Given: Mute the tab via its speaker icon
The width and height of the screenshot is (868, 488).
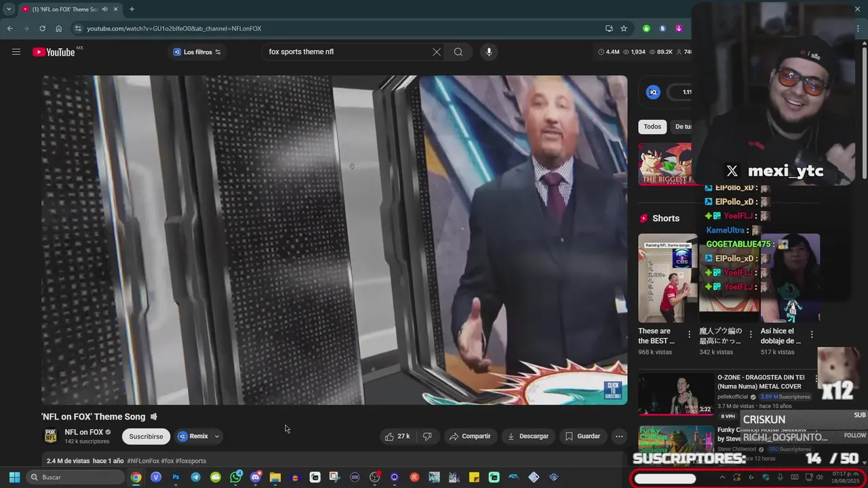Looking at the screenshot, I should pos(104,9).
